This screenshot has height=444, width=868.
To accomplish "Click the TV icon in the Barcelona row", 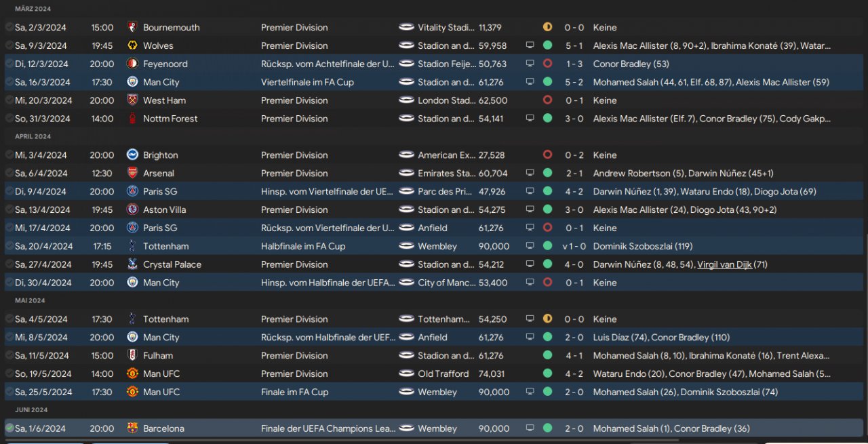I will click(530, 428).
